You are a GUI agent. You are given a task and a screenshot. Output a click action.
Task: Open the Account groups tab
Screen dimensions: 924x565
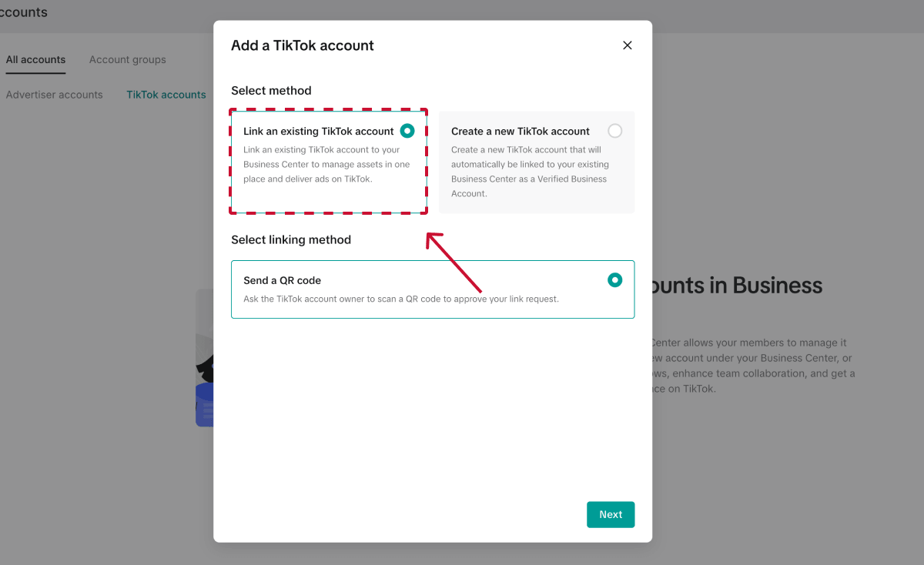128,59
